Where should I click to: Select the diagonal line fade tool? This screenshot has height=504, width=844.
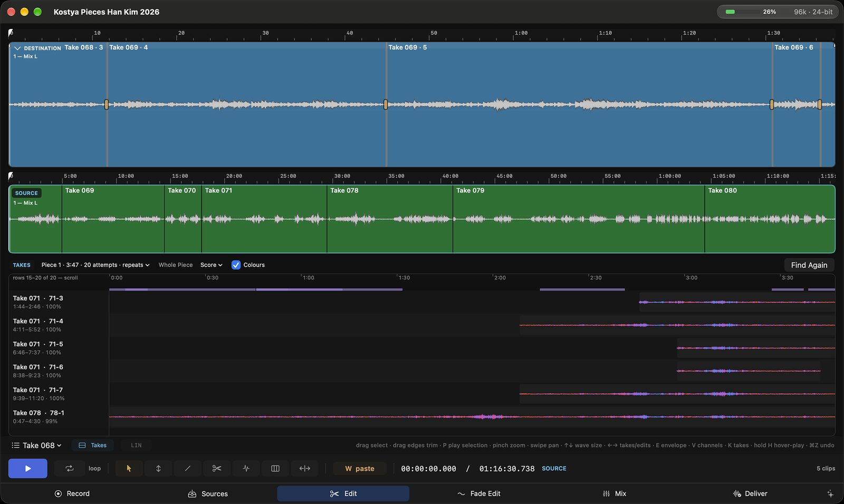click(187, 468)
